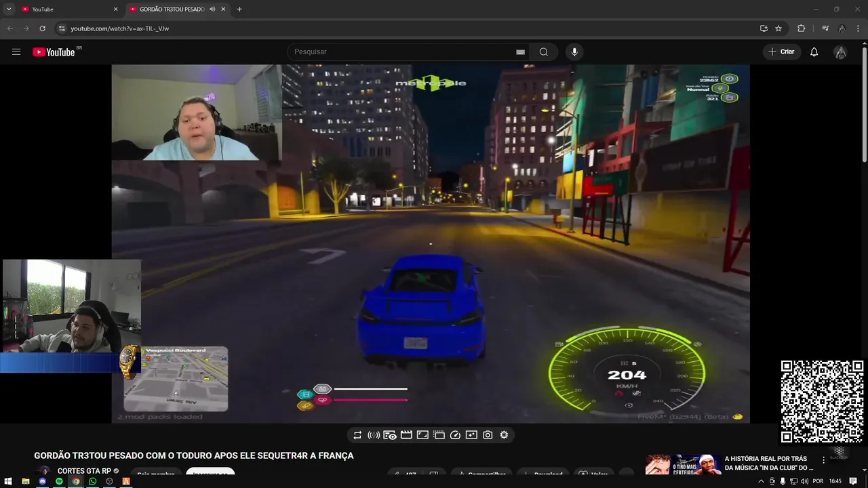Click the install app icon in the address bar
The height and width of the screenshot is (488, 868).
pyautogui.click(x=764, y=28)
